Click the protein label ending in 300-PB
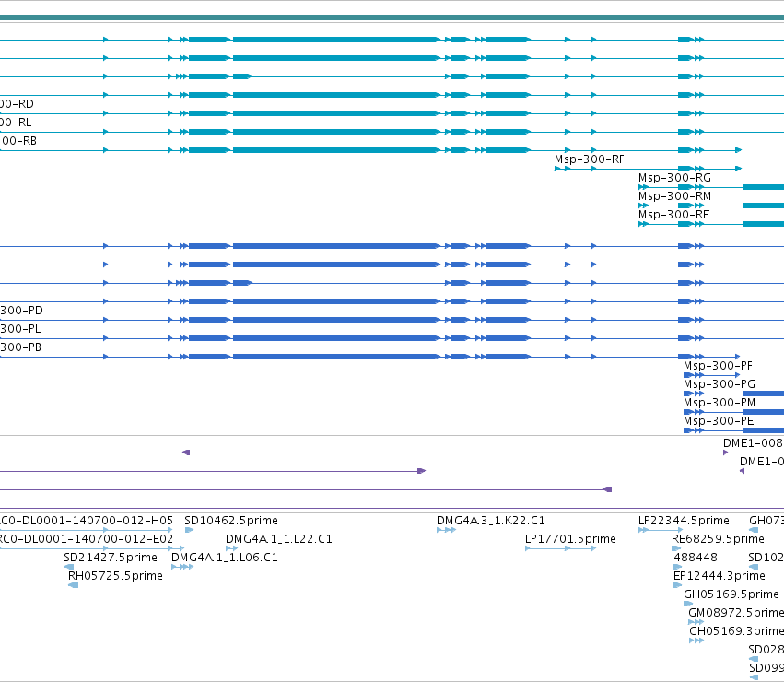This screenshot has height=682, width=784. click(x=20, y=347)
